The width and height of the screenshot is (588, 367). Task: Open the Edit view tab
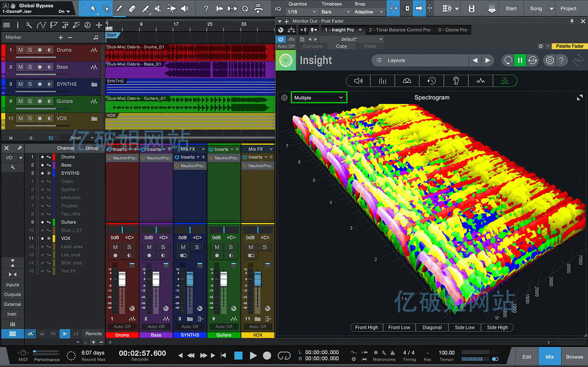tap(526, 357)
